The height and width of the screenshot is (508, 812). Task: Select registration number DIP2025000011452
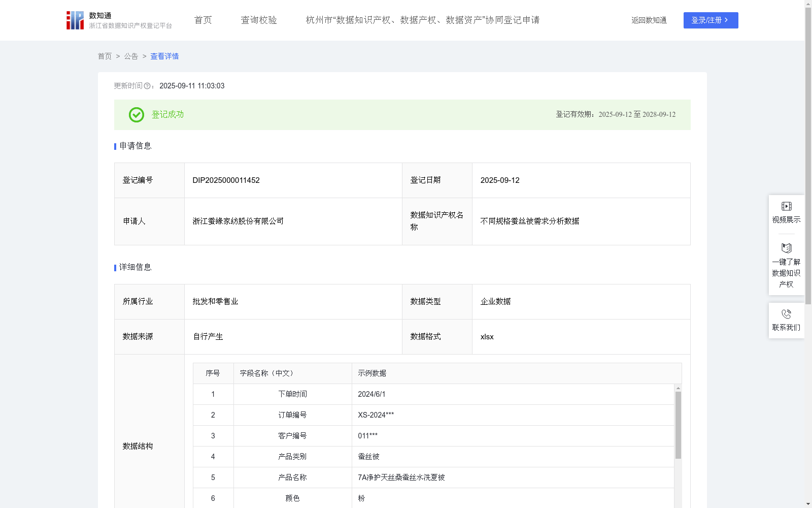click(226, 180)
